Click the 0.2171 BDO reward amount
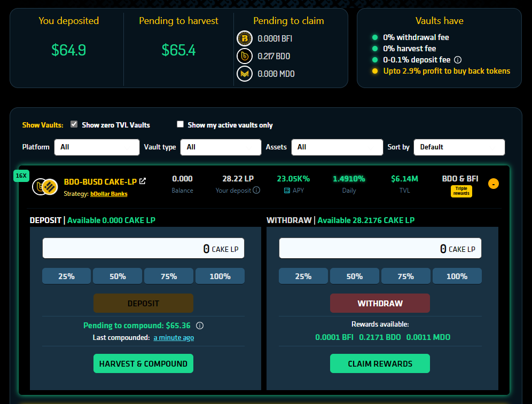532x404 pixels. [380, 337]
